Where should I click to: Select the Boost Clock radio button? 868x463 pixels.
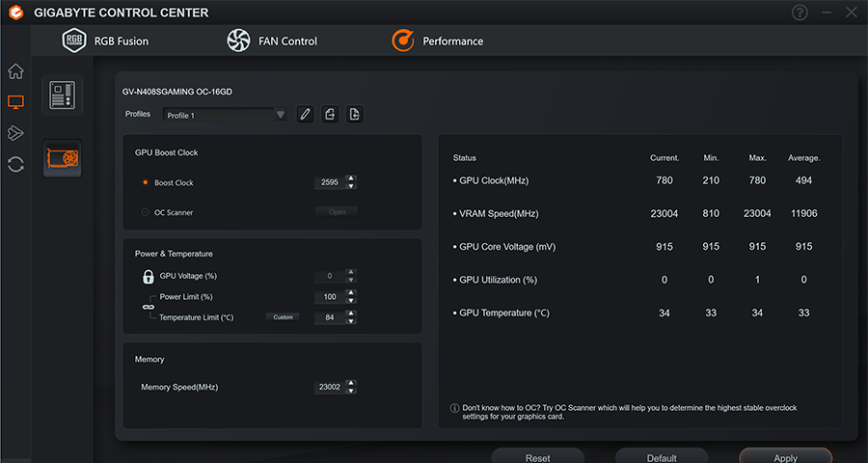pos(145,183)
